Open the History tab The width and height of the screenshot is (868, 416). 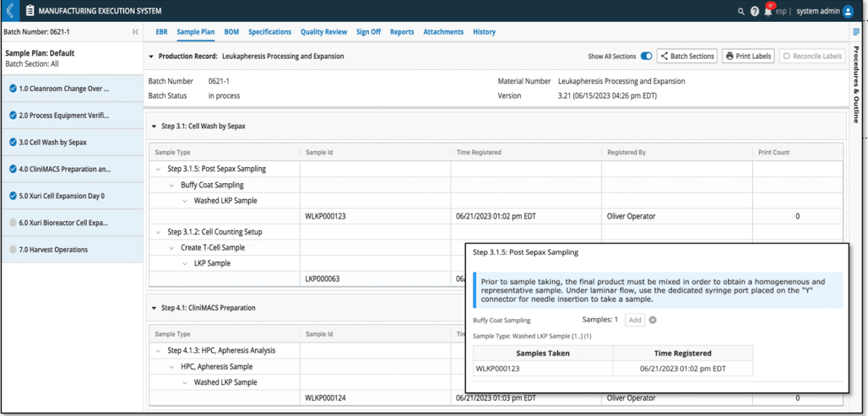(x=484, y=32)
